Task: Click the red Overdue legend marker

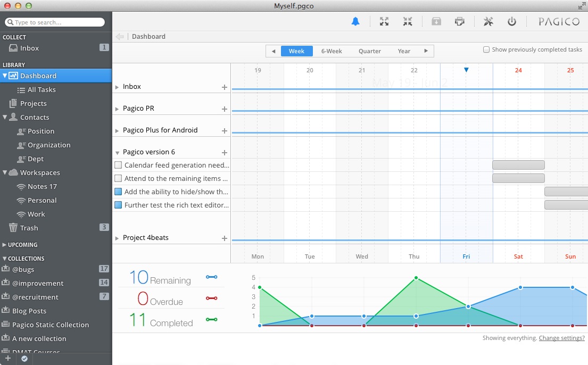Action: [x=211, y=298]
